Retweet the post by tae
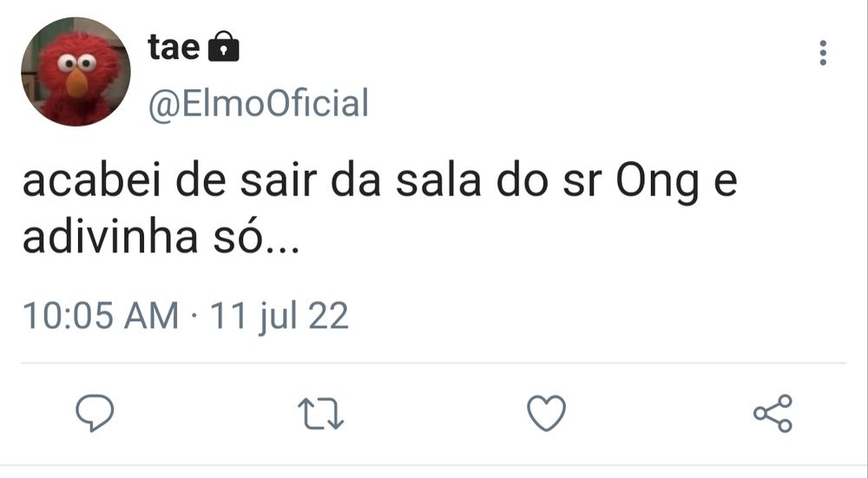This screenshot has width=868, height=478. 321,413
